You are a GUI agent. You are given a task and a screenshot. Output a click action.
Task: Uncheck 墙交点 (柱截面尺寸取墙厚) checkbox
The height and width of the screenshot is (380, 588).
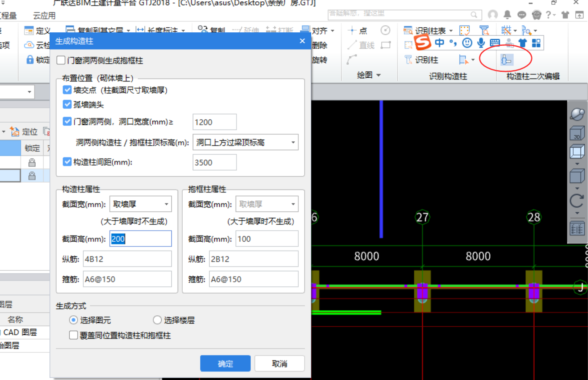tap(67, 90)
